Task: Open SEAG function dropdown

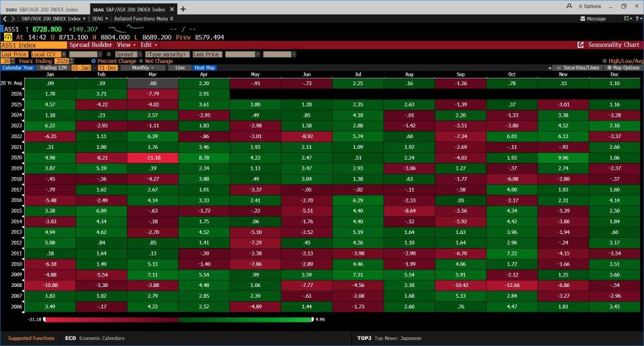Action: (100, 19)
